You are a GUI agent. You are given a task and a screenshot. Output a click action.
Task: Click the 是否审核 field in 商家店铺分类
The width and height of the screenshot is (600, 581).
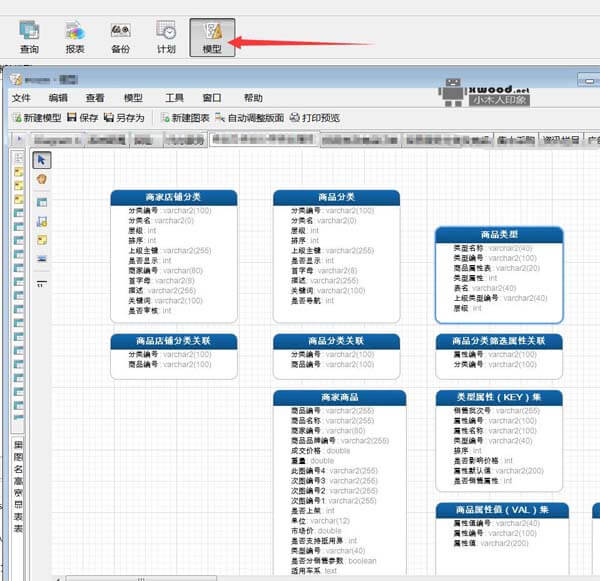150,310
